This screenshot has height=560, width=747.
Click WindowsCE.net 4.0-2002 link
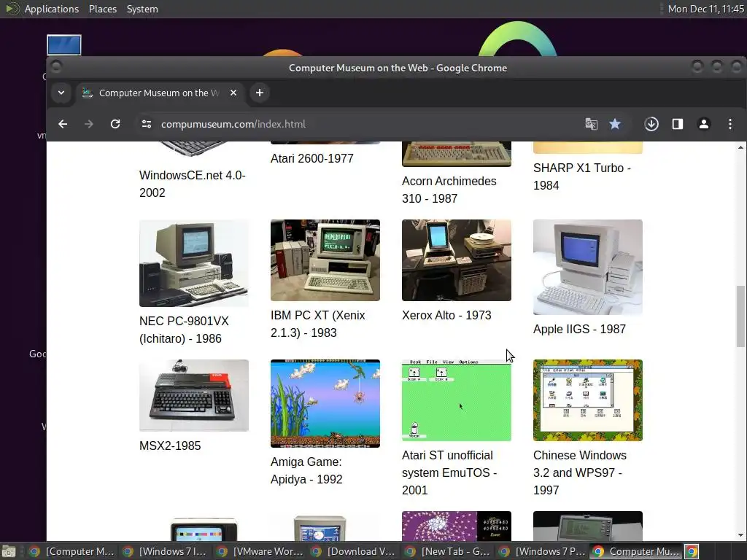click(x=193, y=184)
